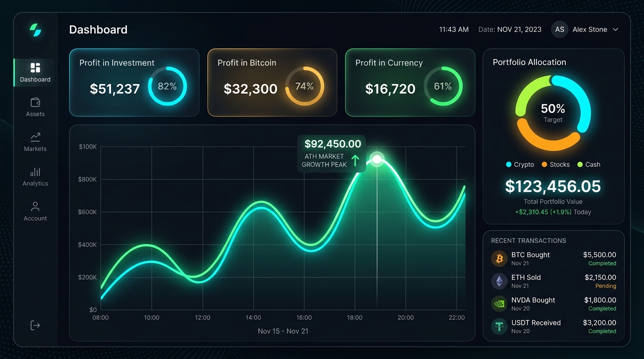The image size is (644, 359).
Task: Open the Profit in Bitcoin card
Action: 272,82
